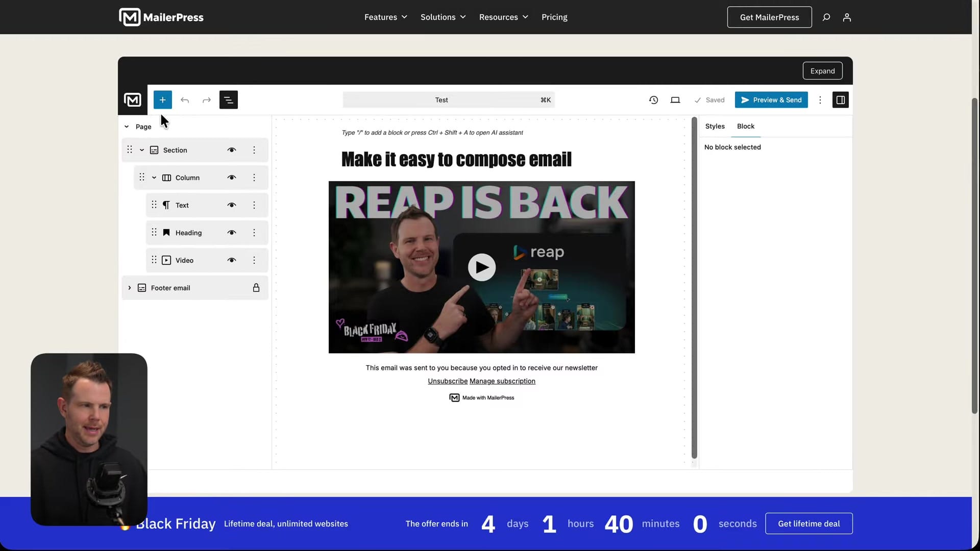
Task: Collapse the Column tree item
Action: (x=154, y=178)
